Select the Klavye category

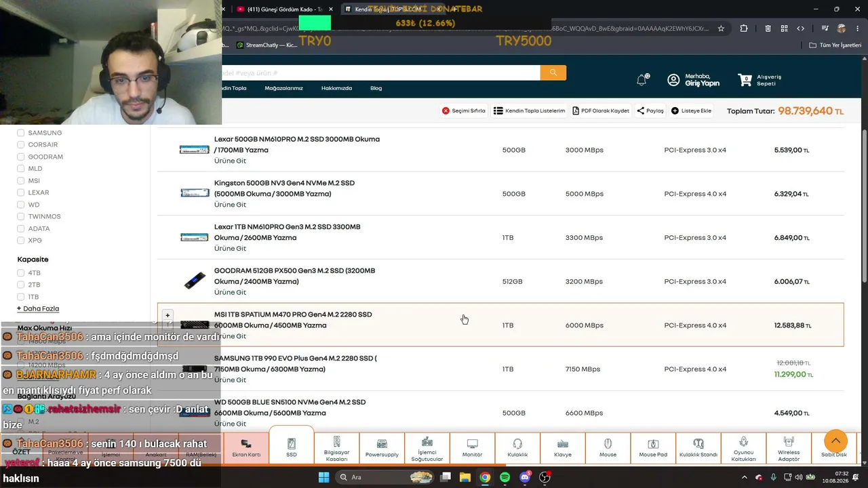[563, 448]
